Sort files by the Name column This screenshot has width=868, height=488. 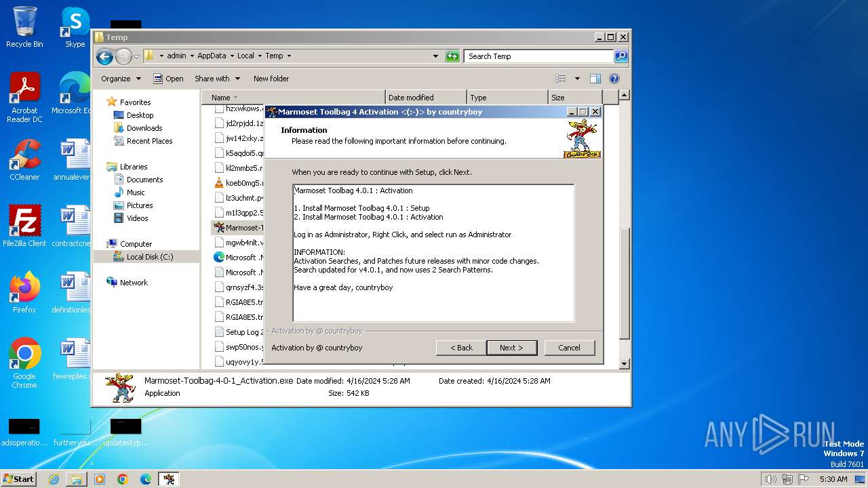pyautogui.click(x=293, y=98)
